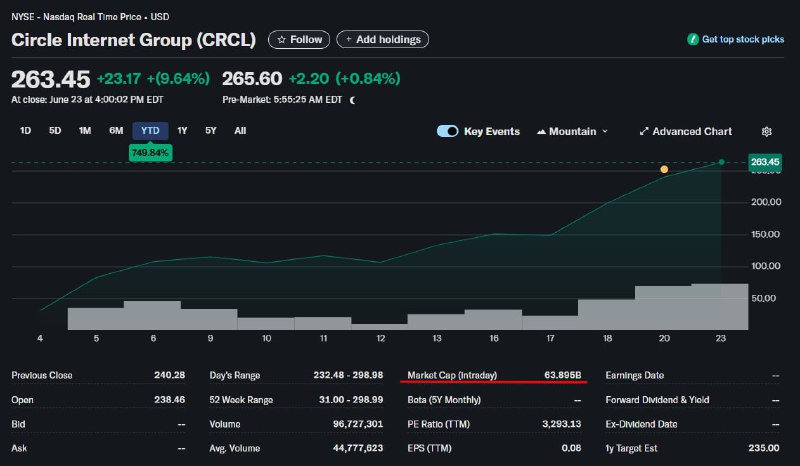800x466 pixels.
Task: Open the Mountain chart type dropdown
Action: (x=572, y=131)
